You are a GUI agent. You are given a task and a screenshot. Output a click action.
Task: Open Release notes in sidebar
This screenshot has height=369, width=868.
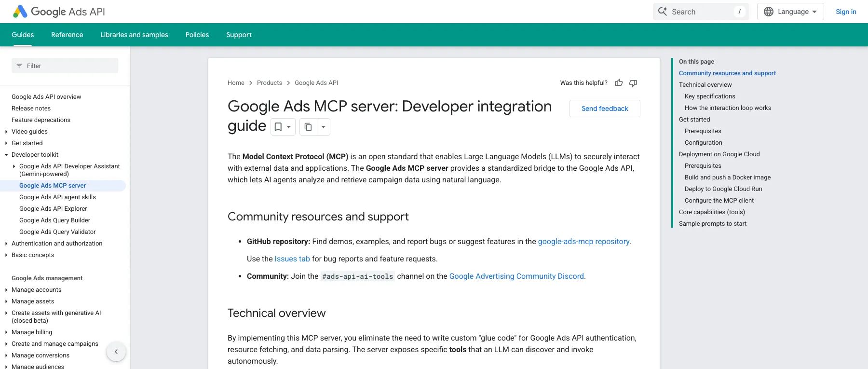pos(31,108)
